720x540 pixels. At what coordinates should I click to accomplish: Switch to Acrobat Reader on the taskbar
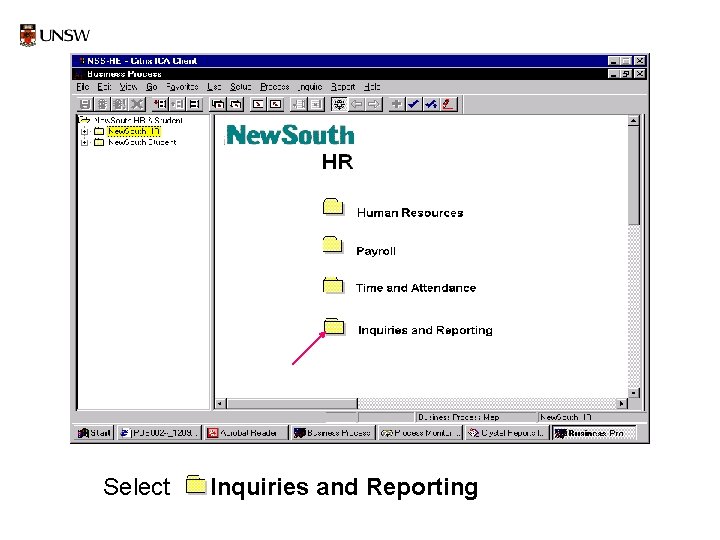click(245, 433)
